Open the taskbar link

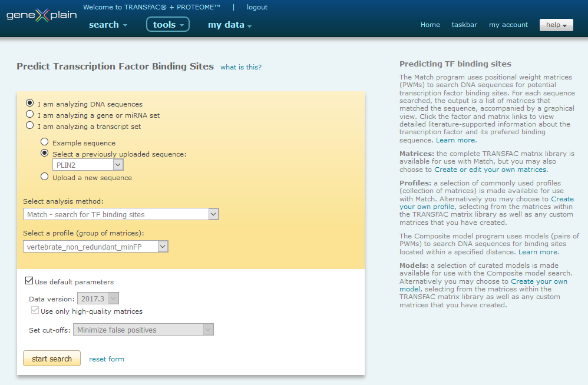pos(464,25)
